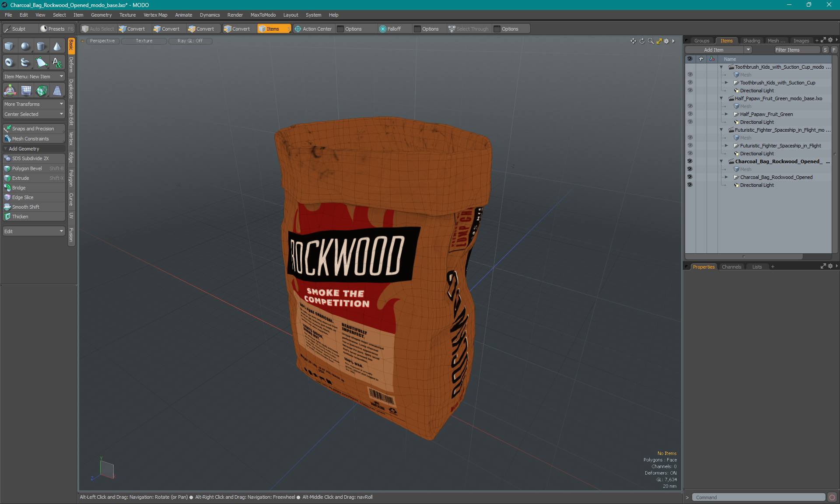
Task: Click the record command circle icon
Action: pos(832,497)
